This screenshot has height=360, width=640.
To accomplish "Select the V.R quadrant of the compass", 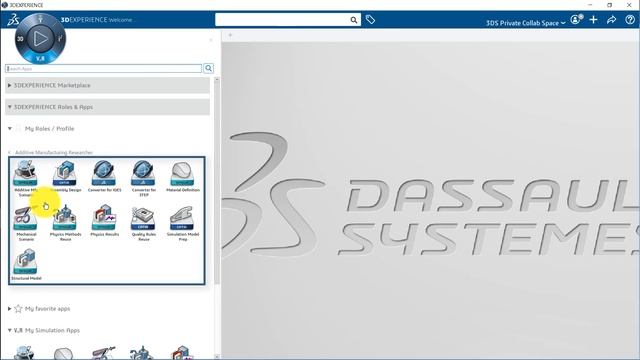I will pos(40,58).
